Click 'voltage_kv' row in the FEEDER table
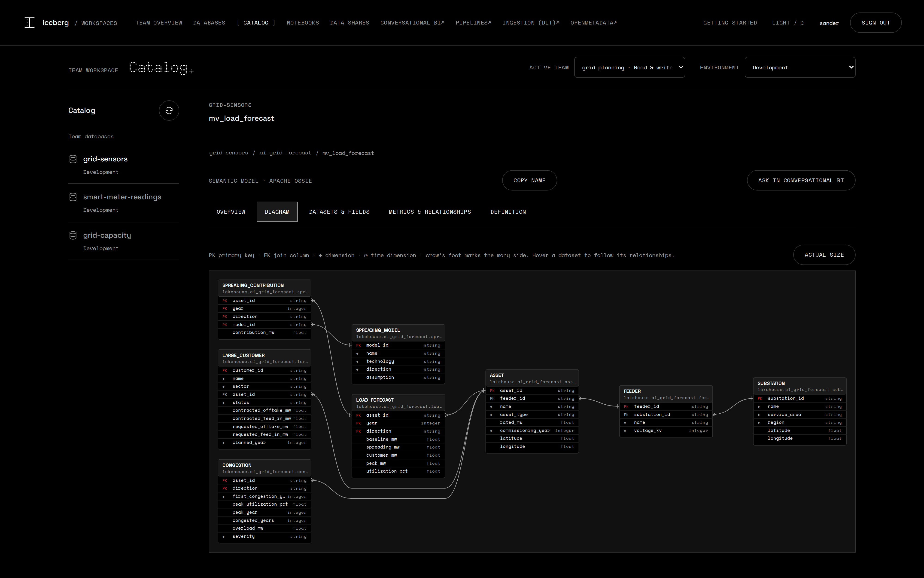Viewport: 924px width, 578px height. [x=666, y=431]
